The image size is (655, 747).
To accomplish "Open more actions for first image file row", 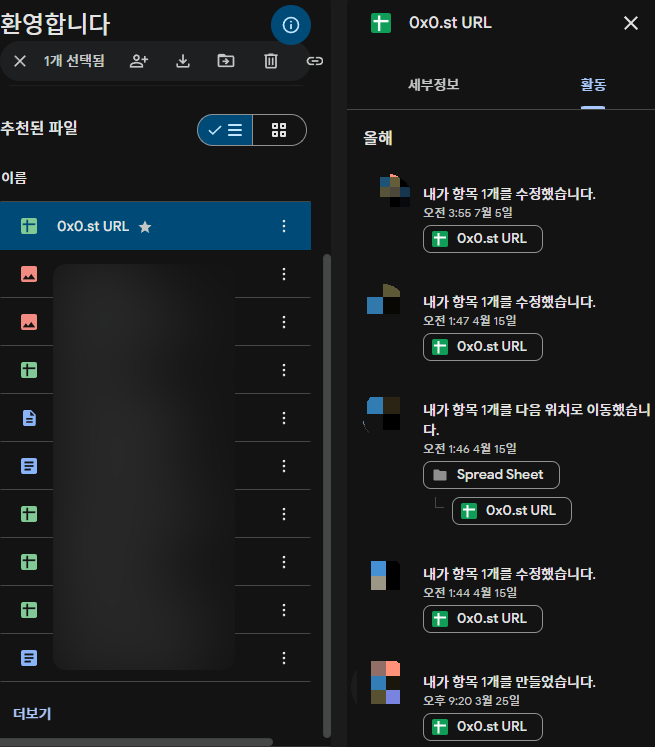I will (x=284, y=274).
